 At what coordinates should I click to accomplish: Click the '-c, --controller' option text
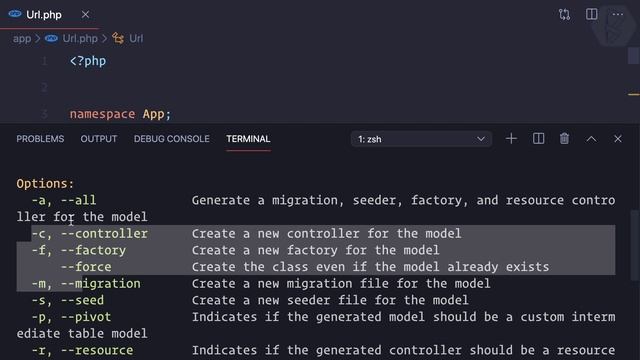tap(89, 234)
